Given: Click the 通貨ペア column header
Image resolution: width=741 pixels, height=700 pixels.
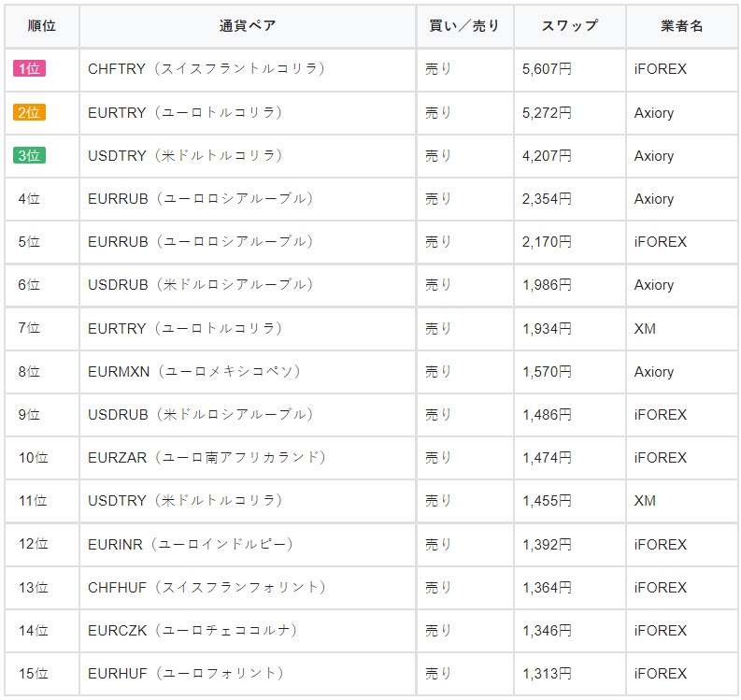Looking at the screenshot, I should coord(248,26).
